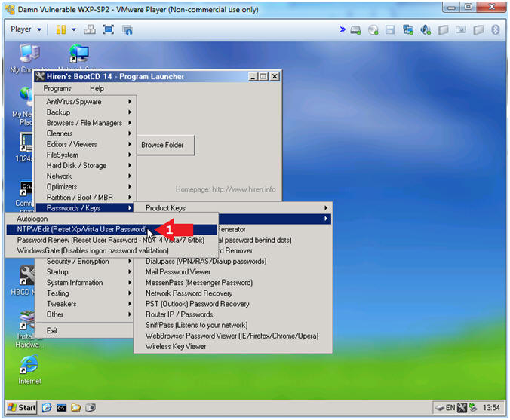
Task: Expand the Hard Disk / Storage submenu
Action: coord(85,165)
